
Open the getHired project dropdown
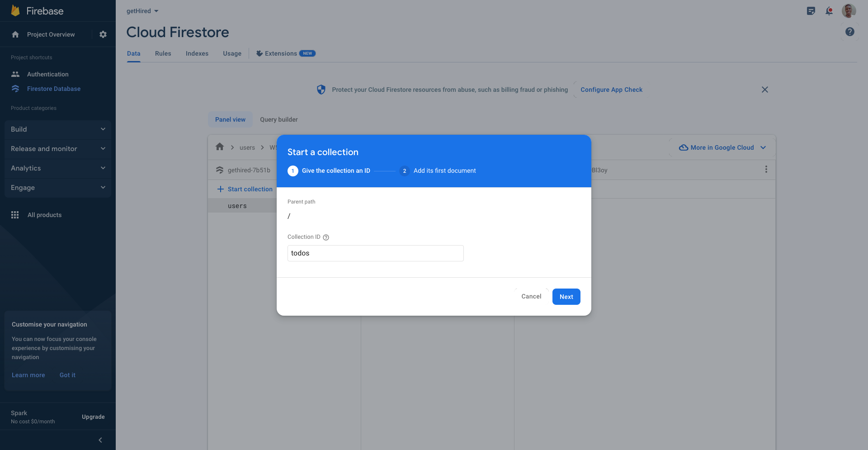[x=142, y=11]
